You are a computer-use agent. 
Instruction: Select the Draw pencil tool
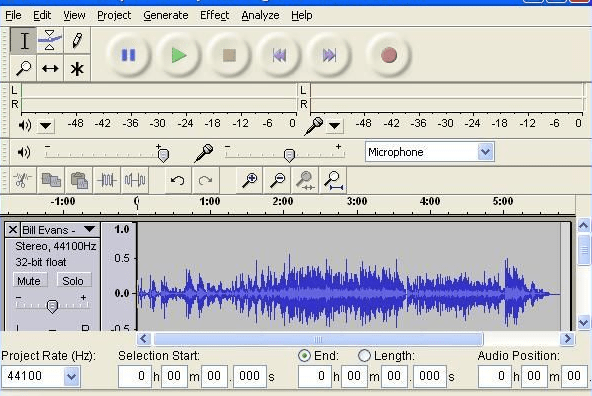pos(77,40)
